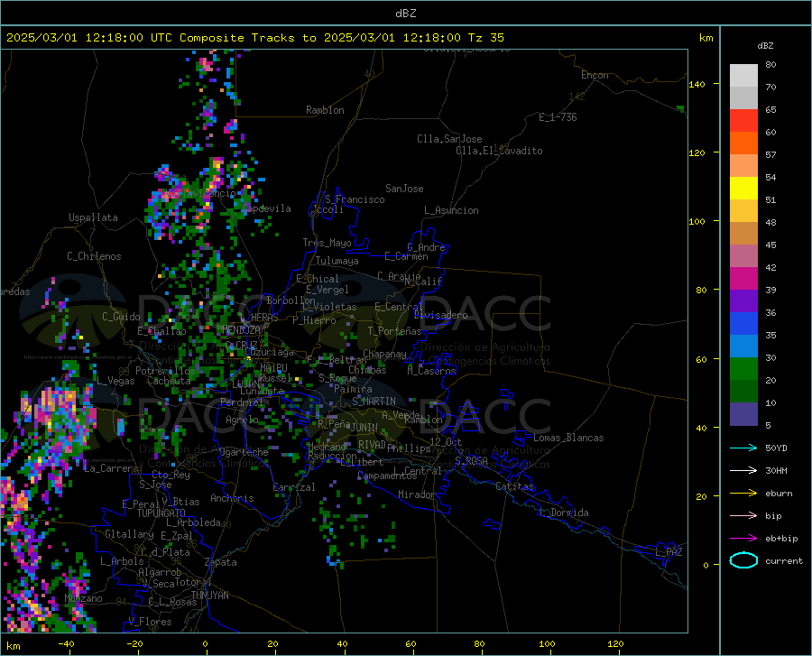Click the timestamp header text
The width and height of the screenshot is (812, 656).
(254, 38)
